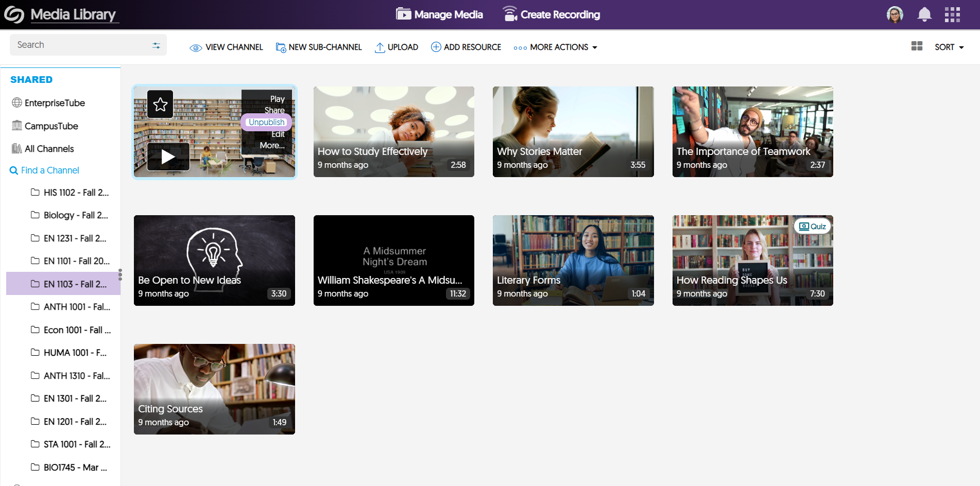Open the Citing Sources video thumbnail

click(x=214, y=389)
